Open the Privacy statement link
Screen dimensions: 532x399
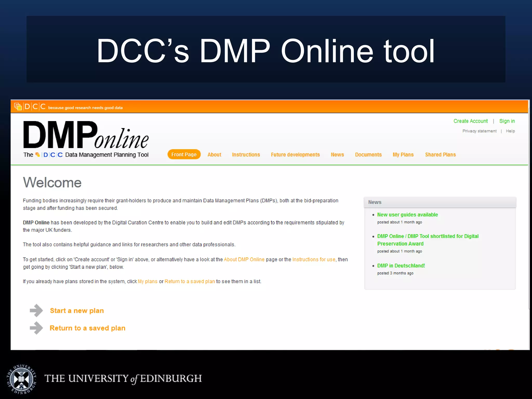click(x=480, y=131)
